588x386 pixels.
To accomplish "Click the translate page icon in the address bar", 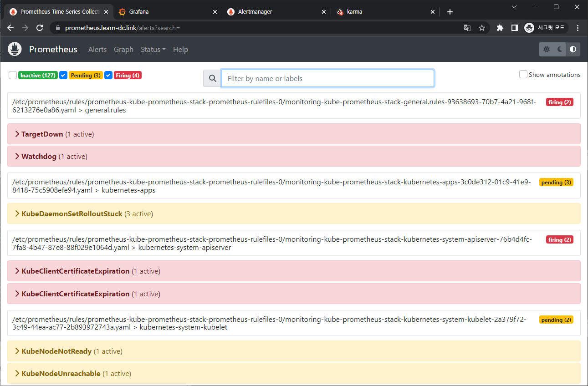I will click(467, 28).
